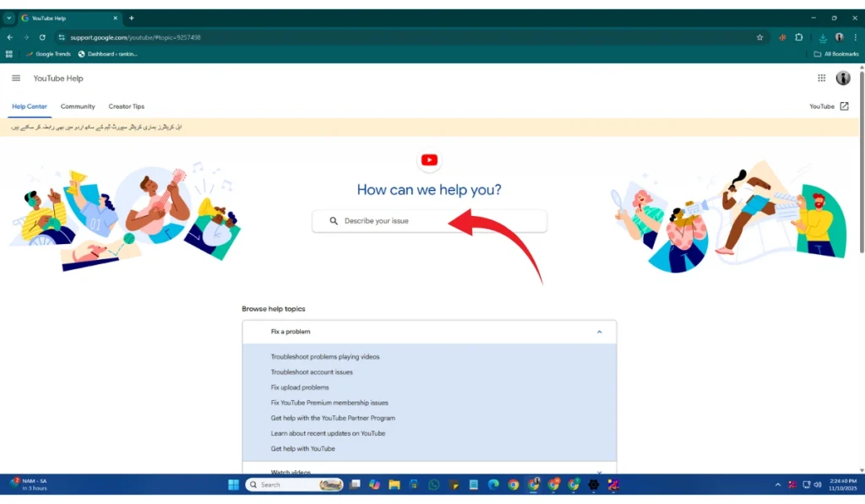Switch to the Community tab
865x504 pixels.
[x=78, y=106]
